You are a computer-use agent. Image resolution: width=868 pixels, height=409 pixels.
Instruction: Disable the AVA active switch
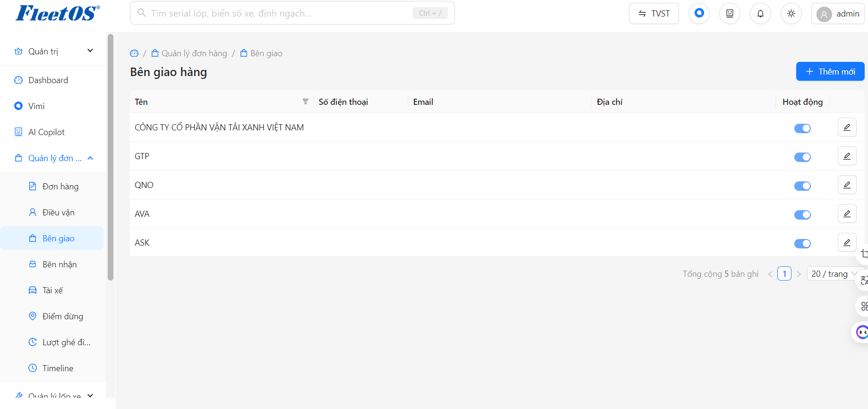coord(802,214)
